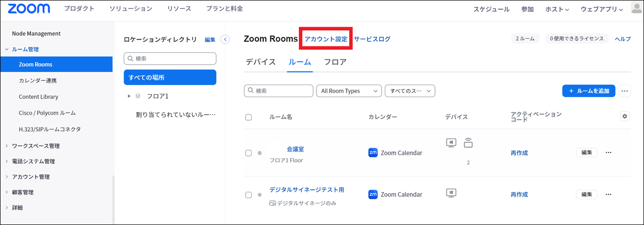Switch to フロア tab
Image resolution: width=644 pixels, height=225 pixels.
(x=335, y=62)
